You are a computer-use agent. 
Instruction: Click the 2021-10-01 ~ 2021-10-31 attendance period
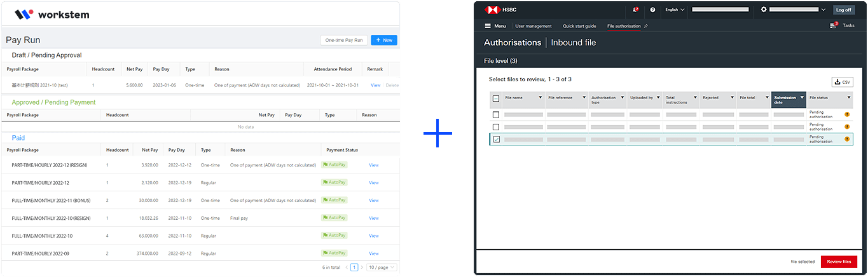pos(333,85)
